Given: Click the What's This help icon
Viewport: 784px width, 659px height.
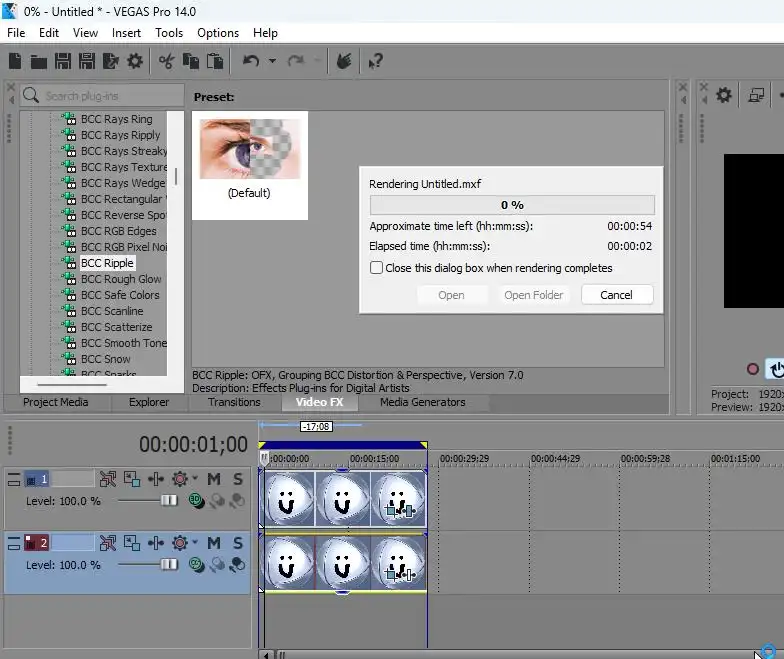Looking at the screenshot, I should pyautogui.click(x=376, y=62).
